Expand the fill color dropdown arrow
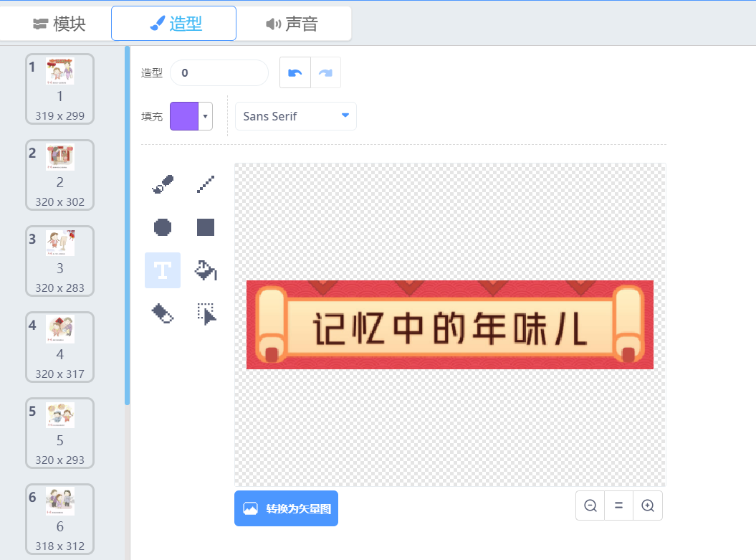The width and height of the screenshot is (756, 560). coord(206,116)
